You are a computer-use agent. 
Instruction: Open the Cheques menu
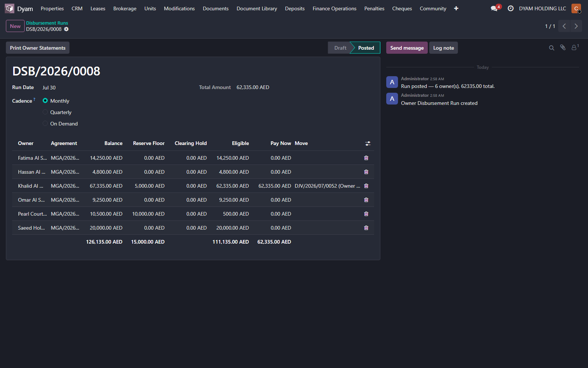(402, 8)
